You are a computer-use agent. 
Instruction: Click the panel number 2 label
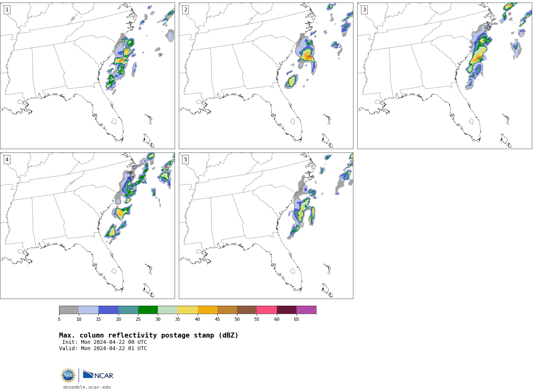pyautogui.click(x=186, y=10)
